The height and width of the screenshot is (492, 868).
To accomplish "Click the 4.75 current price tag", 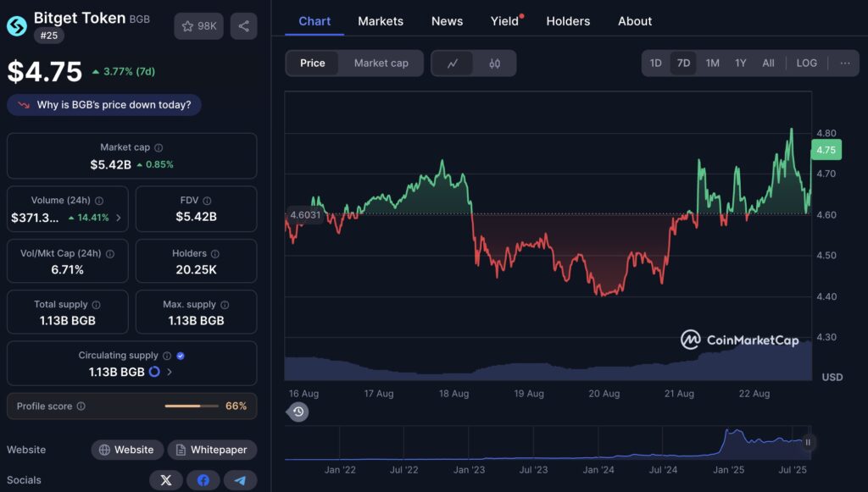I will [x=826, y=150].
